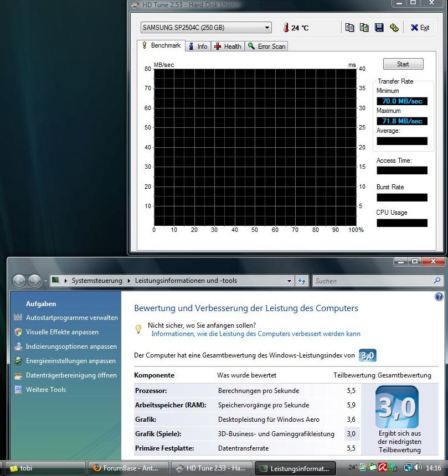Click the Burst Rate result field
This screenshot has height=476, width=448.
tap(402, 198)
